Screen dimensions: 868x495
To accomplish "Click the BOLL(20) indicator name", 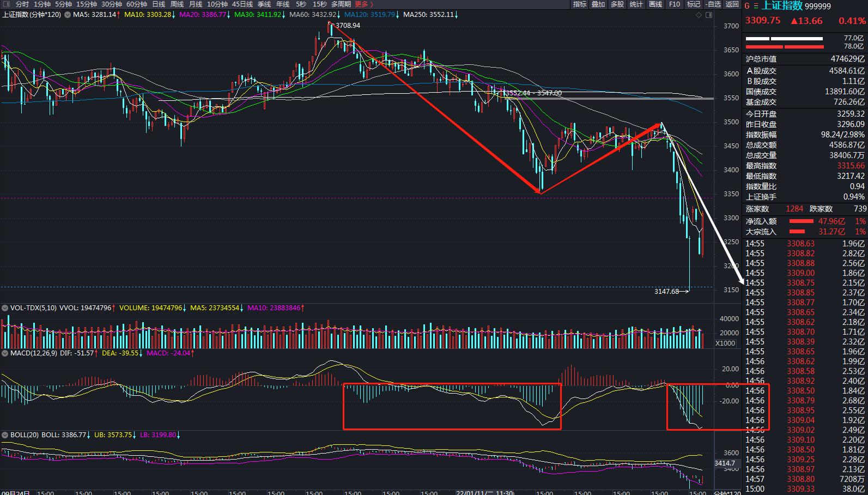I will (x=25, y=435).
